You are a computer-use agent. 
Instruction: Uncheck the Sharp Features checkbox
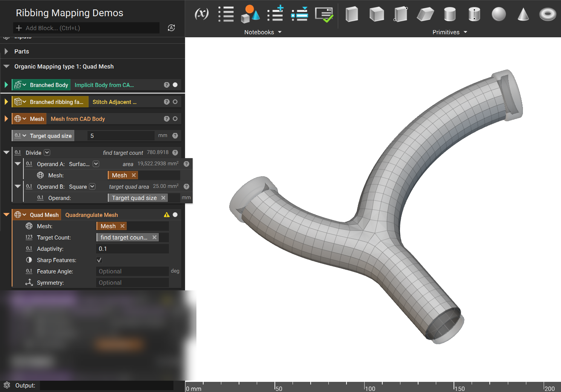click(99, 260)
